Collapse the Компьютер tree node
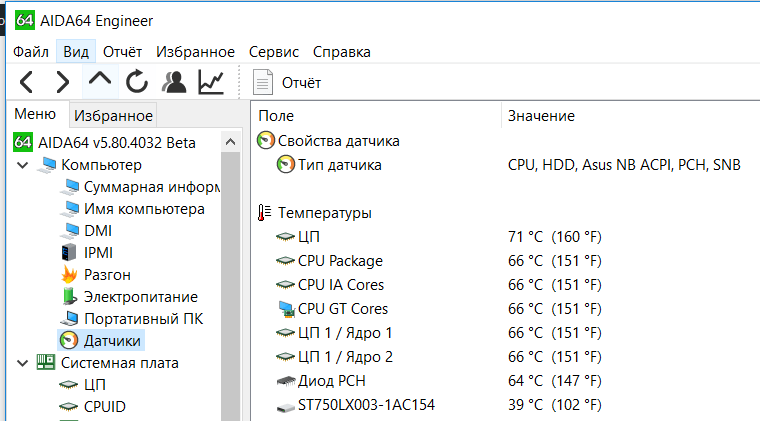The image size is (760, 421). [x=23, y=165]
